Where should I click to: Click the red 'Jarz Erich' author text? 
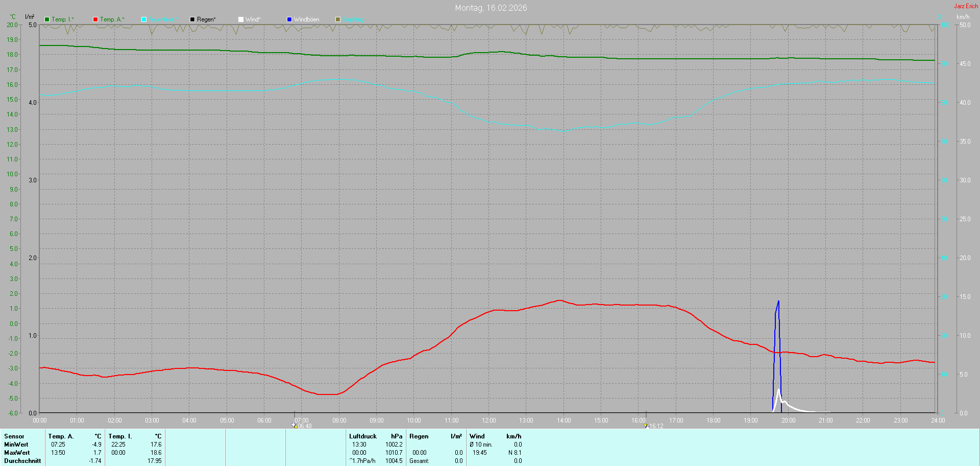(966, 6)
